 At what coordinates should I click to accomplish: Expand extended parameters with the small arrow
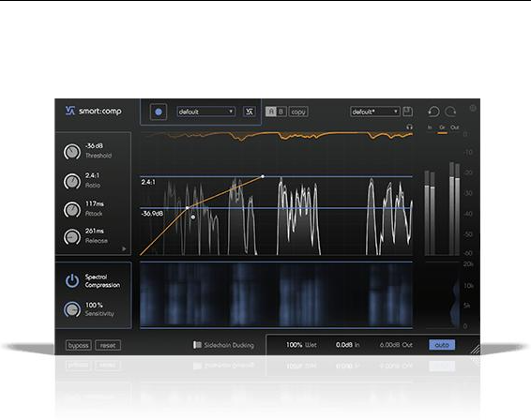point(124,248)
